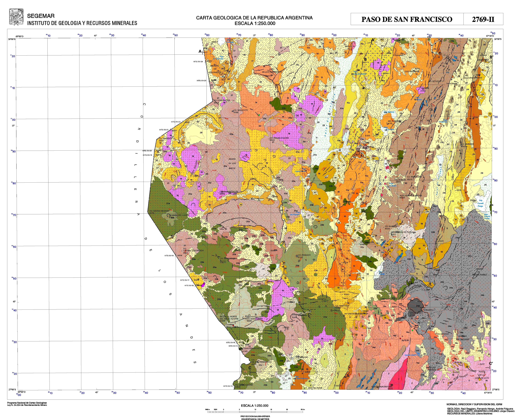Click 'Ley N. 24.224 de Reordenamiento Minero'
517x420 pixels.
[27, 405]
